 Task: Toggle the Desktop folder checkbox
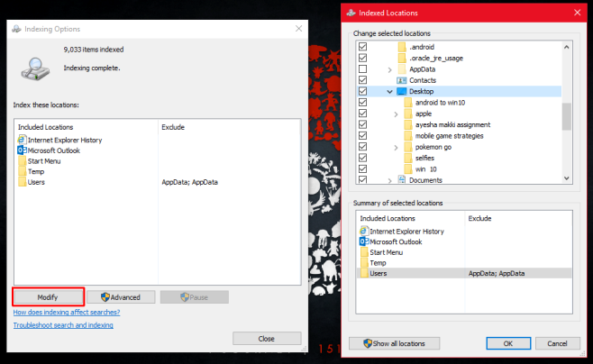tap(362, 91)
